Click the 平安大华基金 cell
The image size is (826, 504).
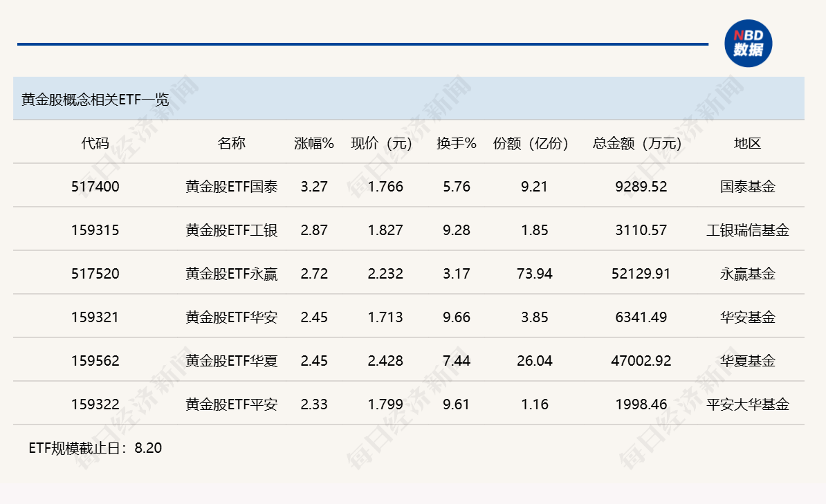coord(748,404)
